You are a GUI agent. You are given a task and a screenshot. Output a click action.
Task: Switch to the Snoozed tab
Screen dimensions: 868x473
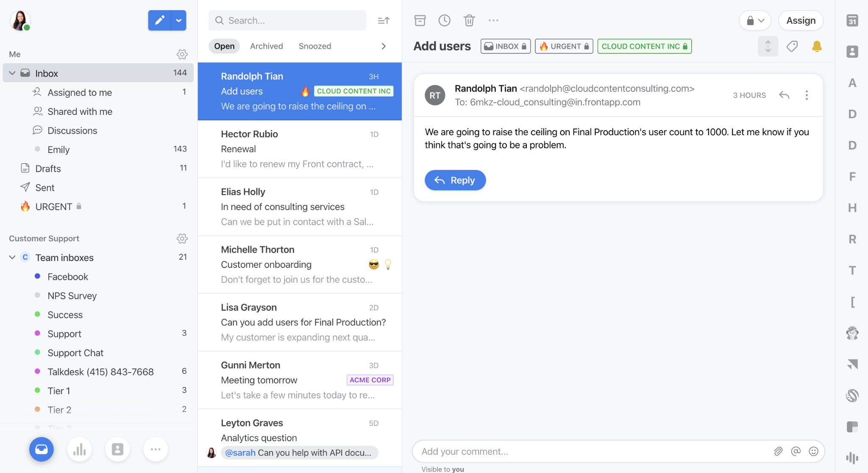click(x=314, y=46)
